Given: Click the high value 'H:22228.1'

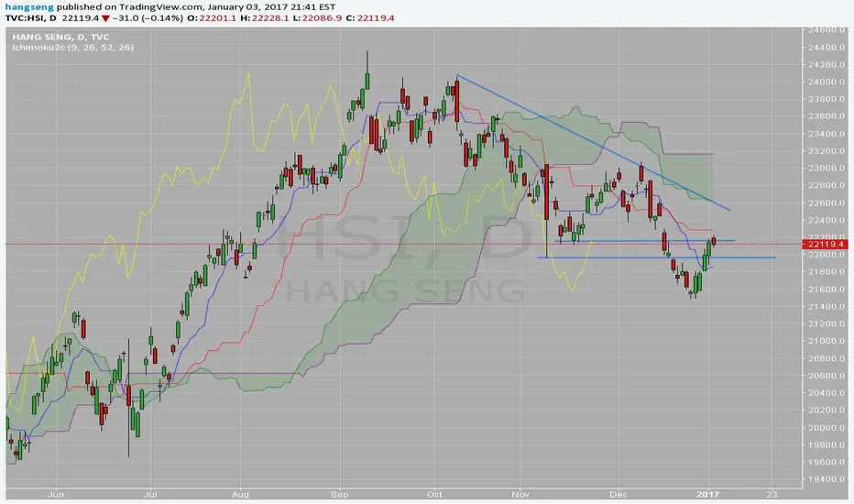Looking at the screenshot, I should coord(264,18).
